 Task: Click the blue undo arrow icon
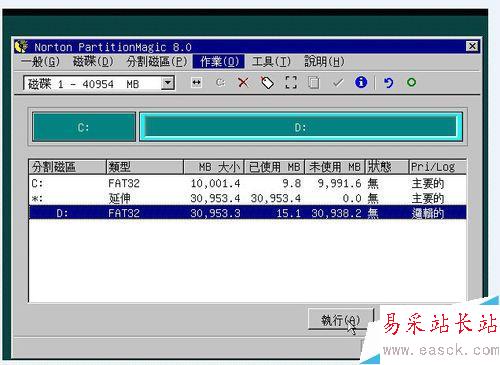pos(388,83)
